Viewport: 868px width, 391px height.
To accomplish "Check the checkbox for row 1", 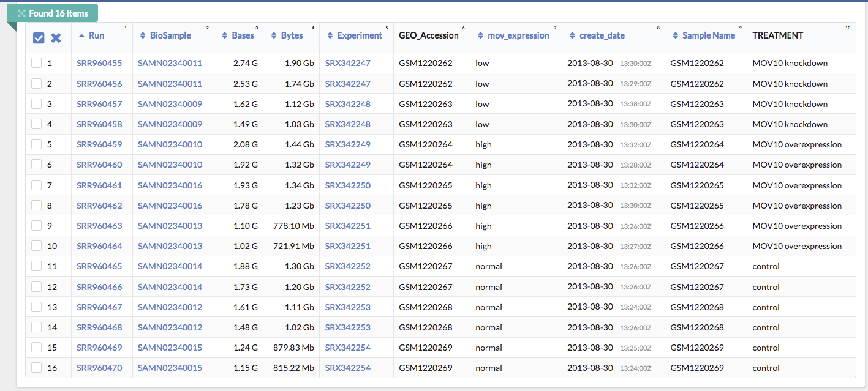I will tap(36, 62).
